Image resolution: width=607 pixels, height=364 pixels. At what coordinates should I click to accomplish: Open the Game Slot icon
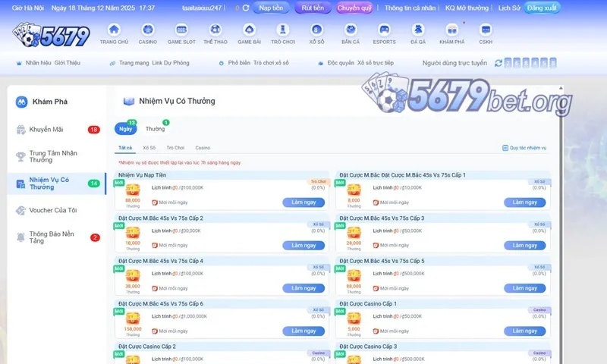[181, 30]
